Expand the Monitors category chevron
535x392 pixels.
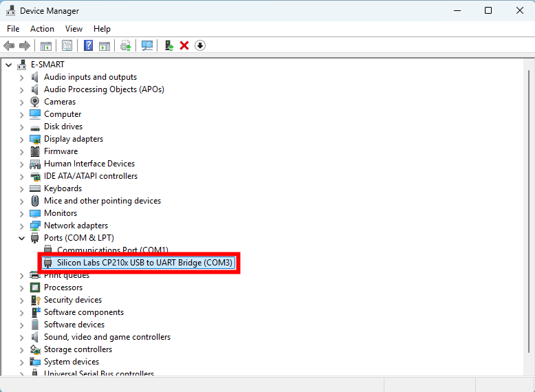[x=22, y=214]
